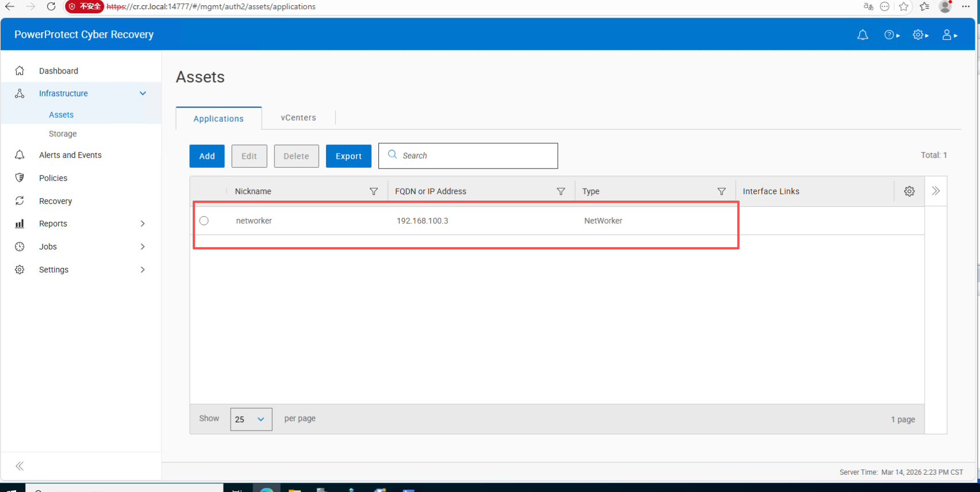The width and height of the screenshot is (980, 492).
Task: Open the Recovery page
Action: pos(55,201)
